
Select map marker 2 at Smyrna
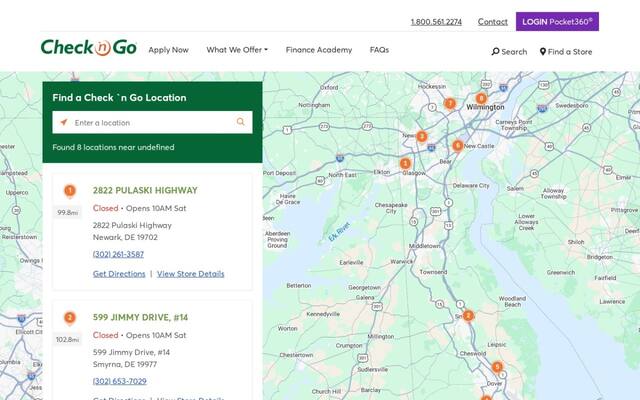tap(468, 316)
